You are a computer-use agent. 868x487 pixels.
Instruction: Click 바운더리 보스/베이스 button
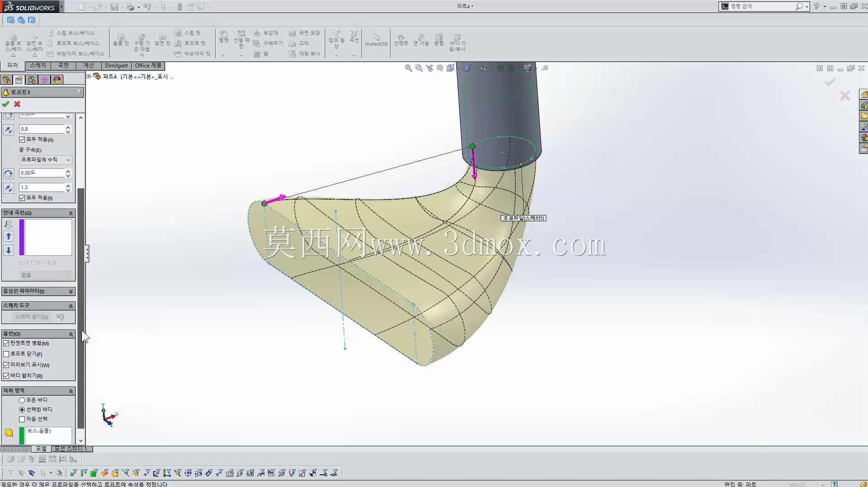[x=76, y=54]
